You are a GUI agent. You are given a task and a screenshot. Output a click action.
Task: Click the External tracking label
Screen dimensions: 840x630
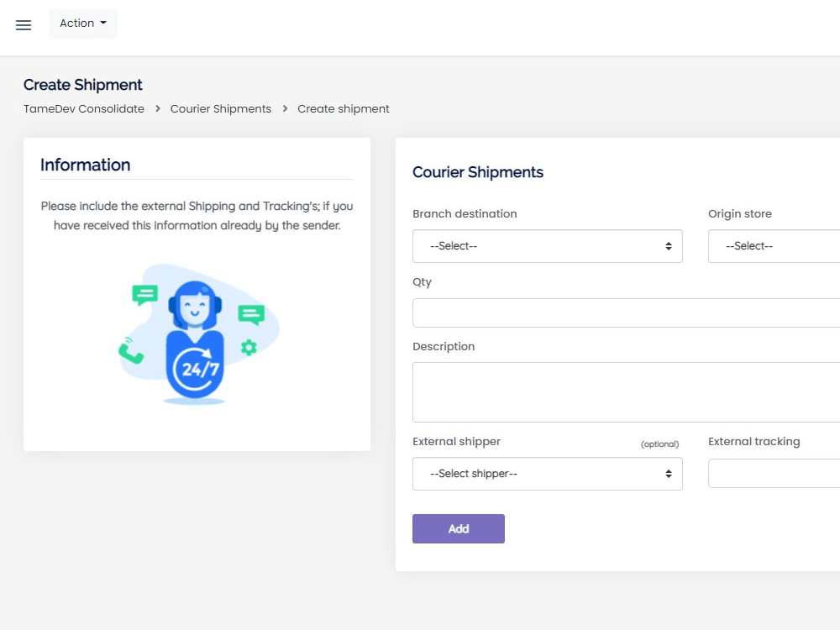[x=753, y=442]
